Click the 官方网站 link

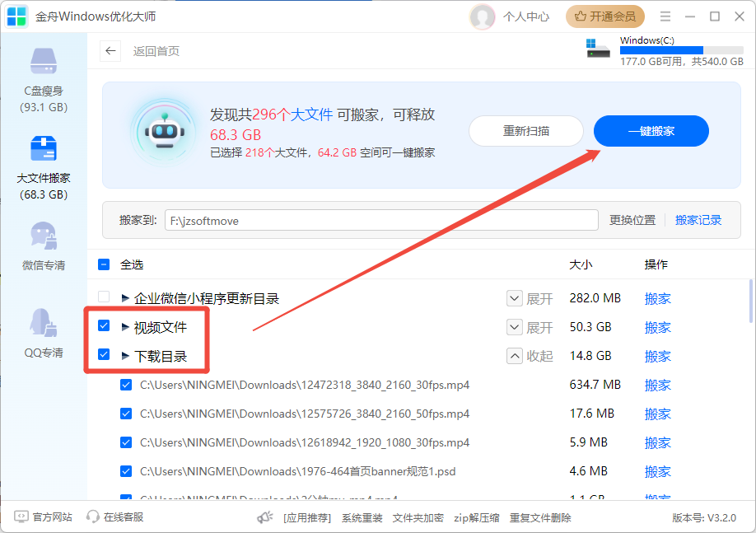tap(53, 517)
